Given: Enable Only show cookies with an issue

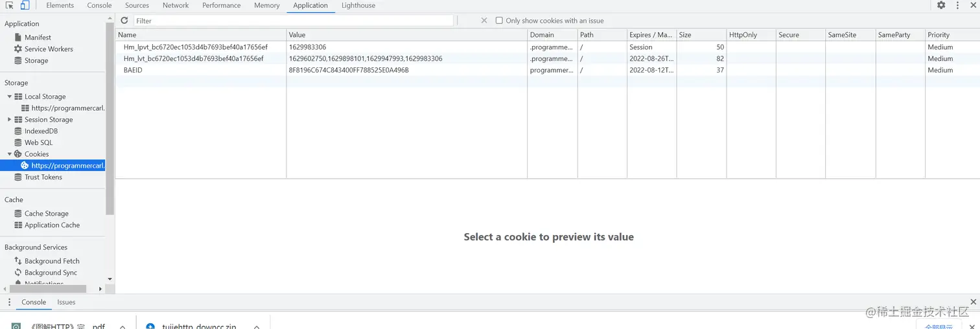Looking at the screenshot, I should click(499, 21).
